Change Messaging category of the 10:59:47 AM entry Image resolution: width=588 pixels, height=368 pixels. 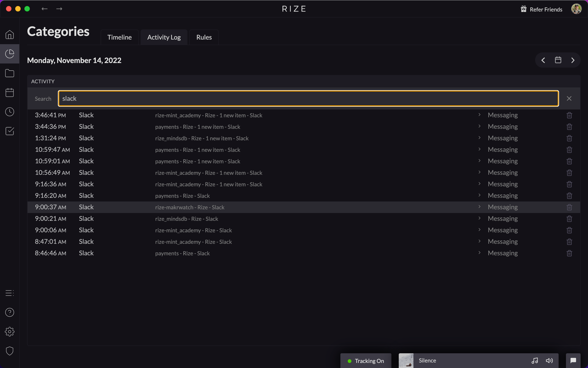click(503, 150)
